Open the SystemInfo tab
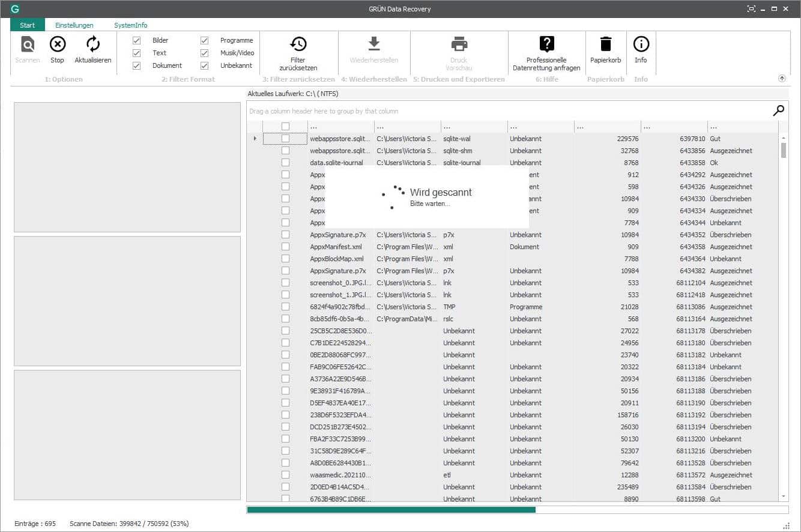 [x=130, y=25]
